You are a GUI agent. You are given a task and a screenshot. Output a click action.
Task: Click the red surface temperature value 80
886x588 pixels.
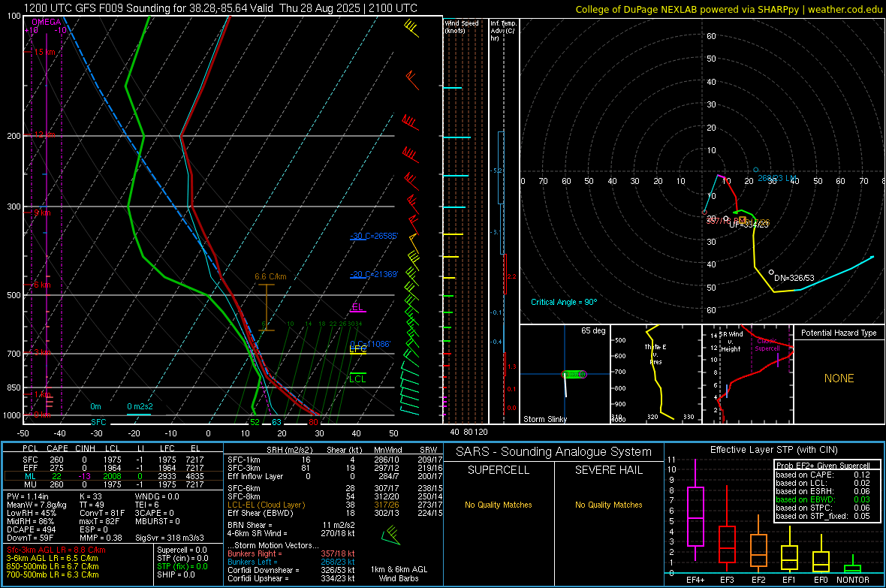[x=313, y=422]
